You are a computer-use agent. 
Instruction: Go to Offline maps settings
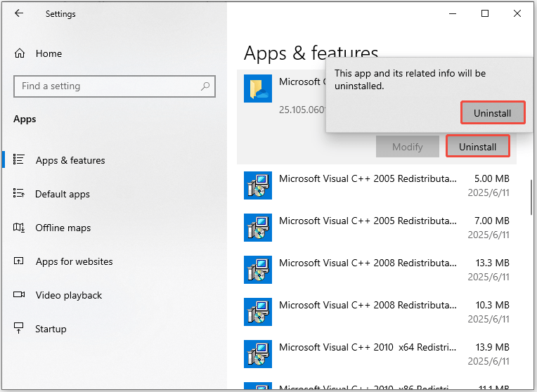(114, 228)
